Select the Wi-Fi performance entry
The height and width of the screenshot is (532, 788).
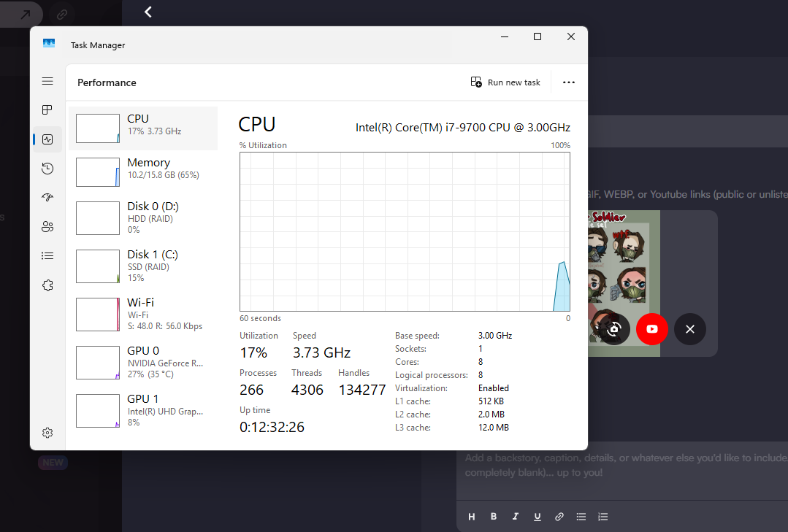143,314
